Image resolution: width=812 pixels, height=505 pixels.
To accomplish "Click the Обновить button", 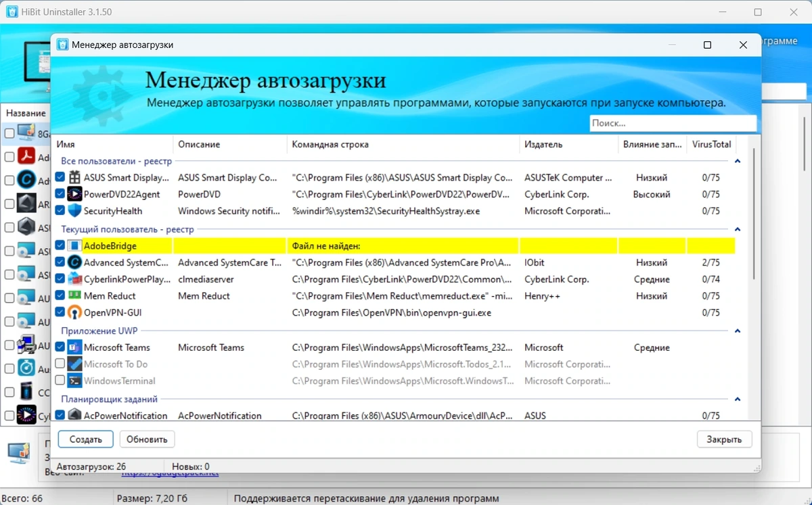I will (147, 439).
